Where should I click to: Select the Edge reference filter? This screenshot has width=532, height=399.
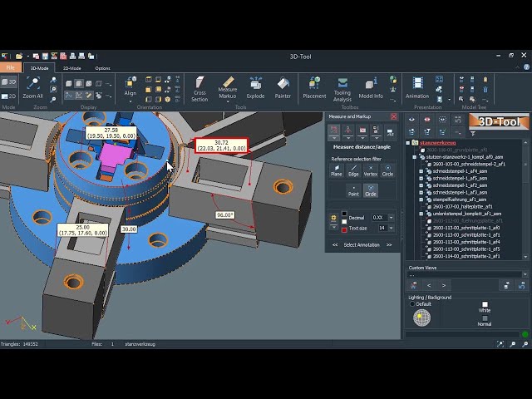point(353,170)
